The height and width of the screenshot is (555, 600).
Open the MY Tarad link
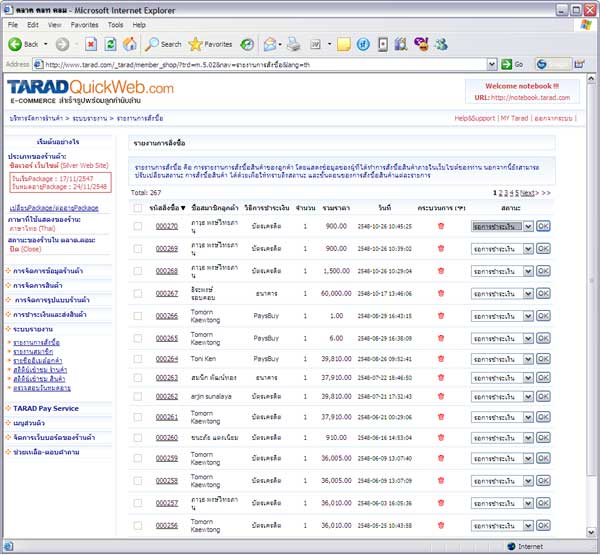pyautogui.click(x=514, y=118)
